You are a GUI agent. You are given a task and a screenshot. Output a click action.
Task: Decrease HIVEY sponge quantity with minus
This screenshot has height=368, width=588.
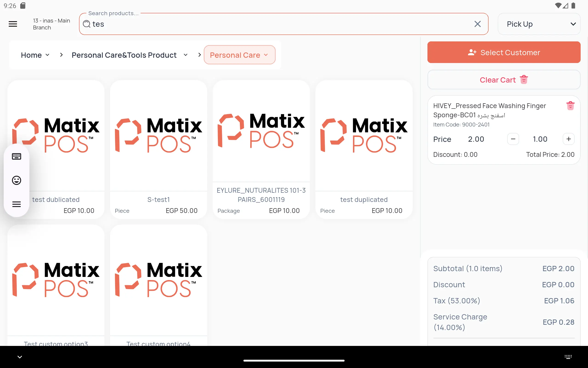pyautogui.click(x=513, y=139)
